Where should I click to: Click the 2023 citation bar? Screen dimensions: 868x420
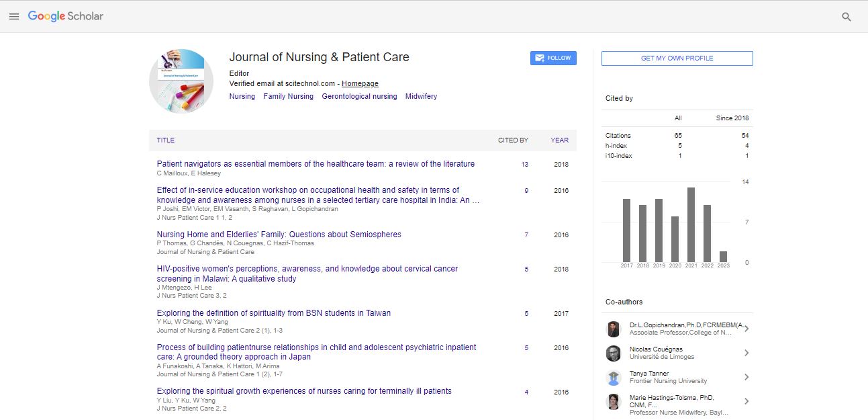point(723,257)
